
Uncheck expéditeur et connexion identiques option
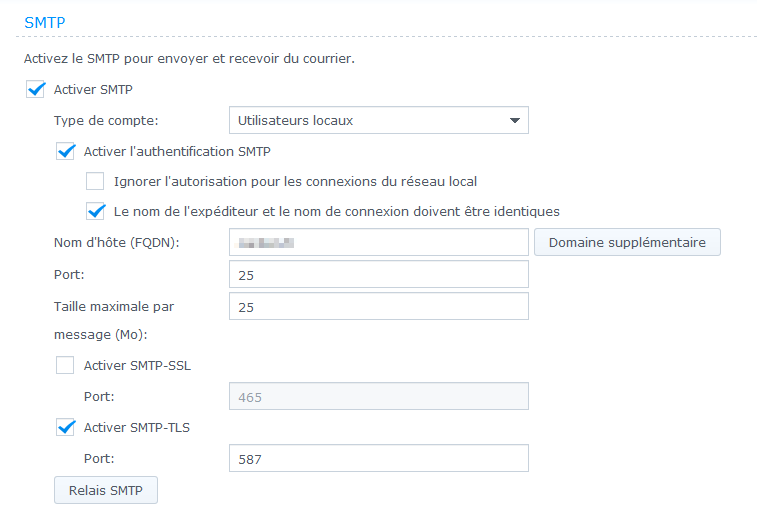coord(95,211)
